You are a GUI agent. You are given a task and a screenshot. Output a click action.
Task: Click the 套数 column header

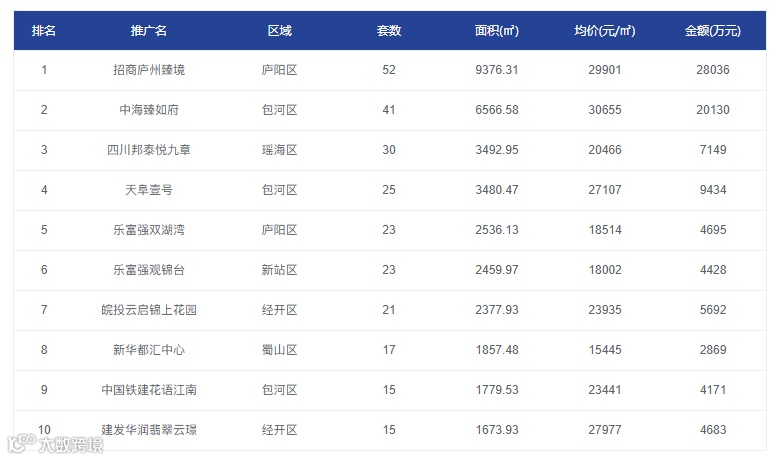pyautogui.click(x=389, y=31)
